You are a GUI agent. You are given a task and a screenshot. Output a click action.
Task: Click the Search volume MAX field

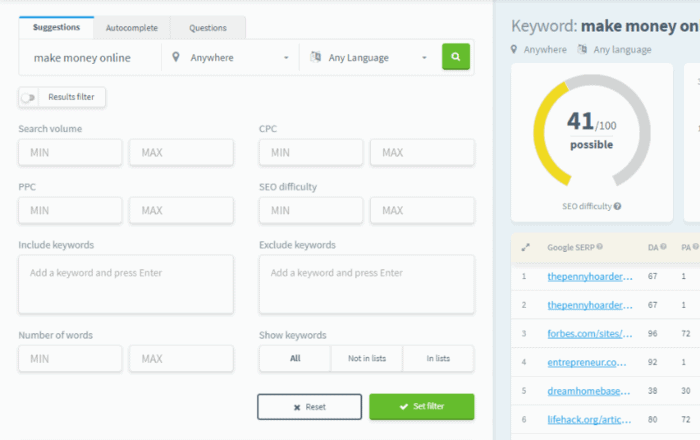[181, 153]
